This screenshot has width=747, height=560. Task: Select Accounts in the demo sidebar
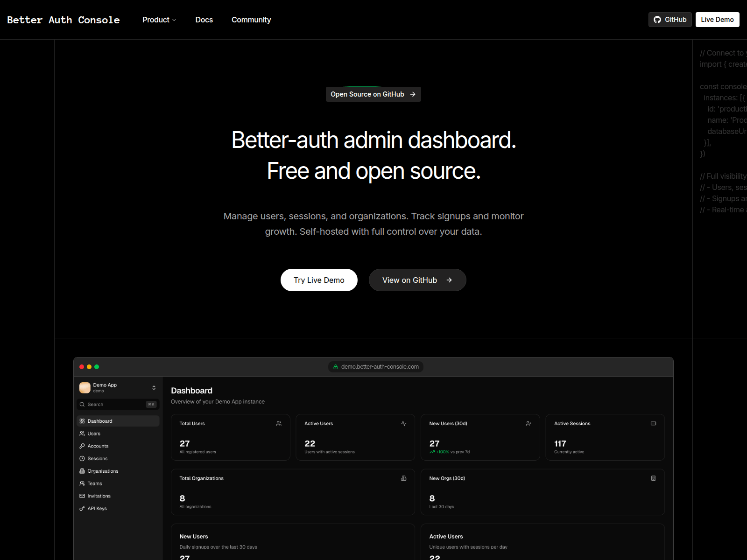(x=118, y=446)
